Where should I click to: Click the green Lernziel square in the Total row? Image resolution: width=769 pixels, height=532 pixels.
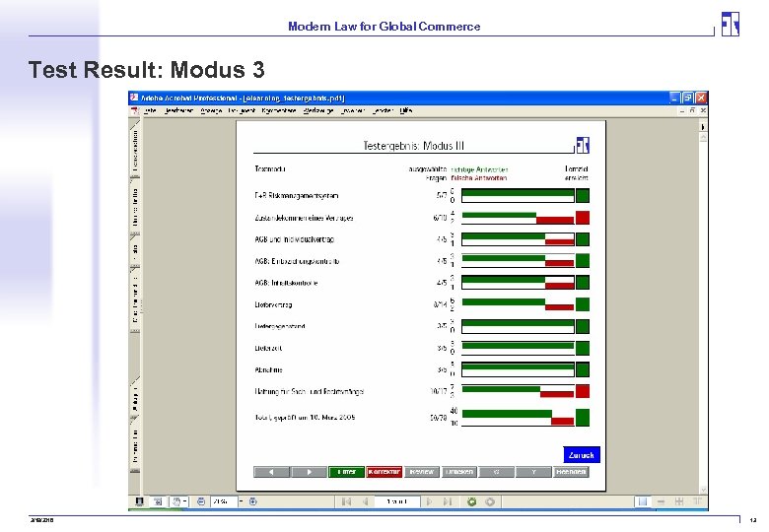click(583, 418)
